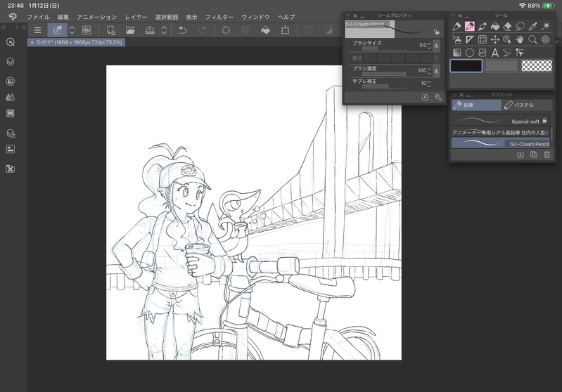Open the film strip Timeline sidebar icon
Image resolution: width=562 pixels, height=392 pixels.
pos(11,114)
